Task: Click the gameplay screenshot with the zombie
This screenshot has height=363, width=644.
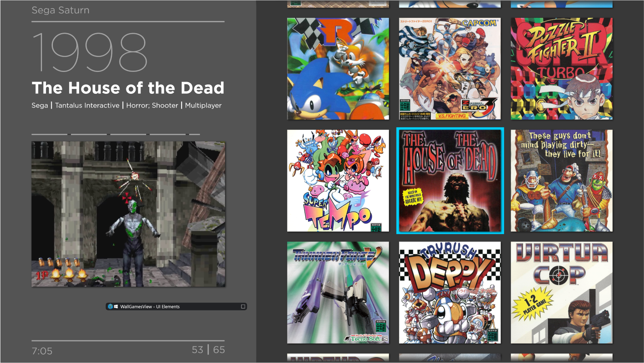Action: point(128,214)
